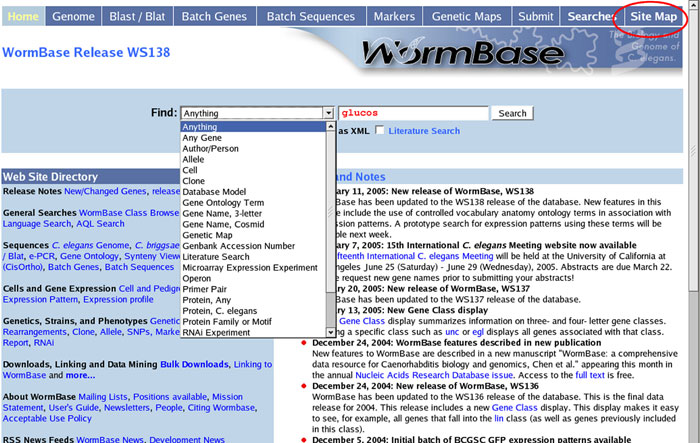Open the Bulk Downloads link
Image resolution: width=700 pixels, height=443 pixels.
click(x=194, y=364)
